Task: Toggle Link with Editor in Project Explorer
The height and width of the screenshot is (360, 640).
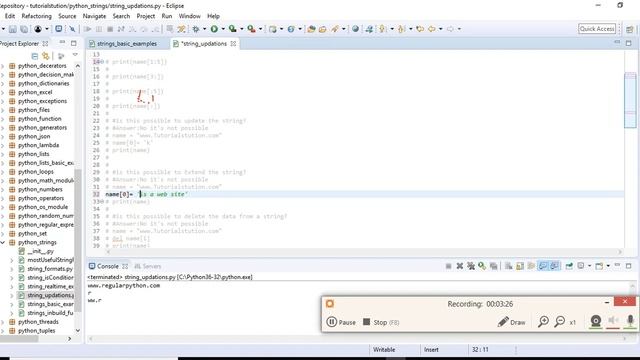Action: (46, 56)
